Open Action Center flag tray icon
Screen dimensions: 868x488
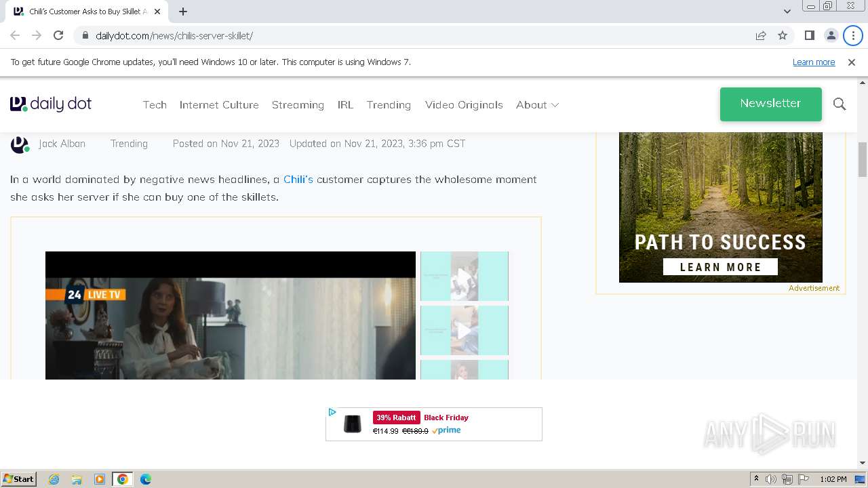pos(804,479)
